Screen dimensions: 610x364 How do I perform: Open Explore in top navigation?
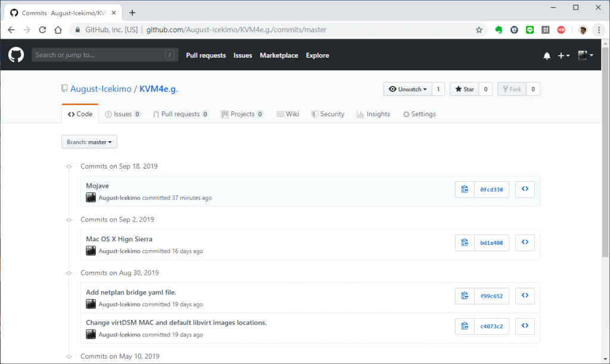point(318,55)
